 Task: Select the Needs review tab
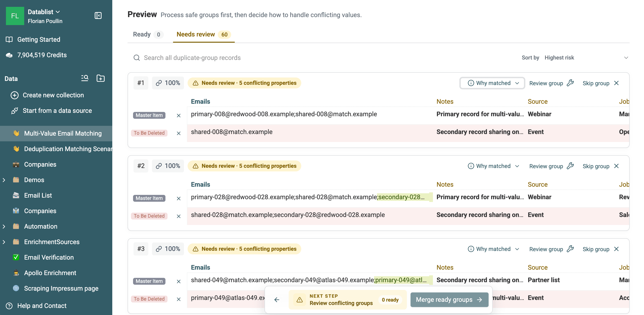(x=204, y=34)
